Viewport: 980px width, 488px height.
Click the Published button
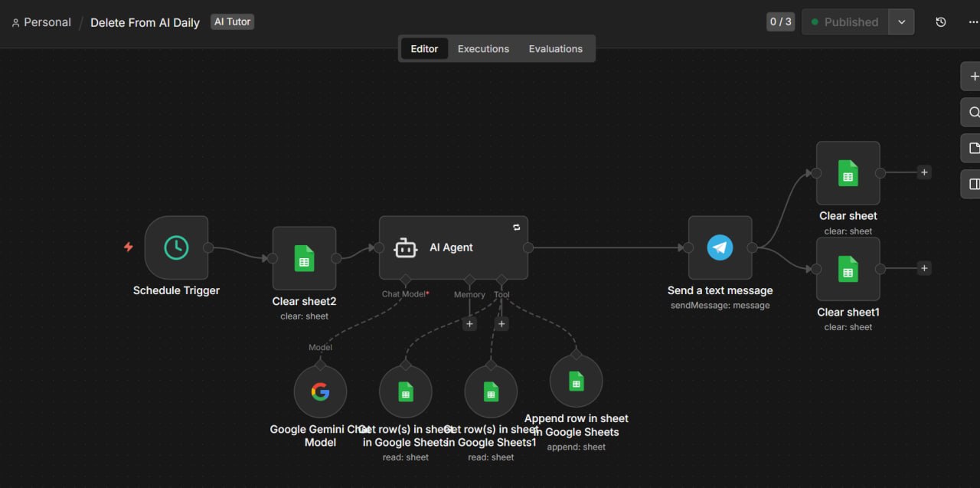[x=845, y=22]
